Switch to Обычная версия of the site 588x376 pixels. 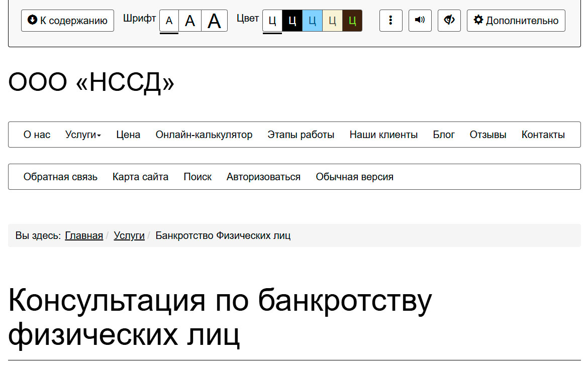tap(354, 177)
